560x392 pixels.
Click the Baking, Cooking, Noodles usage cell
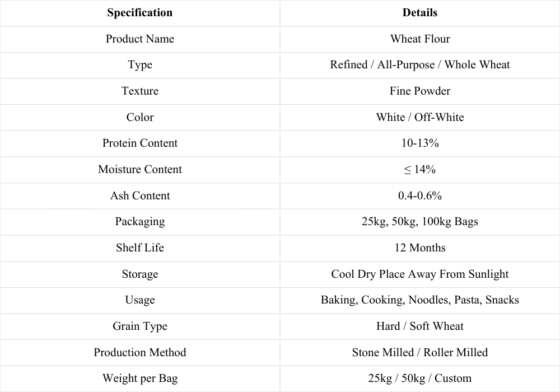tap(419, 300)
